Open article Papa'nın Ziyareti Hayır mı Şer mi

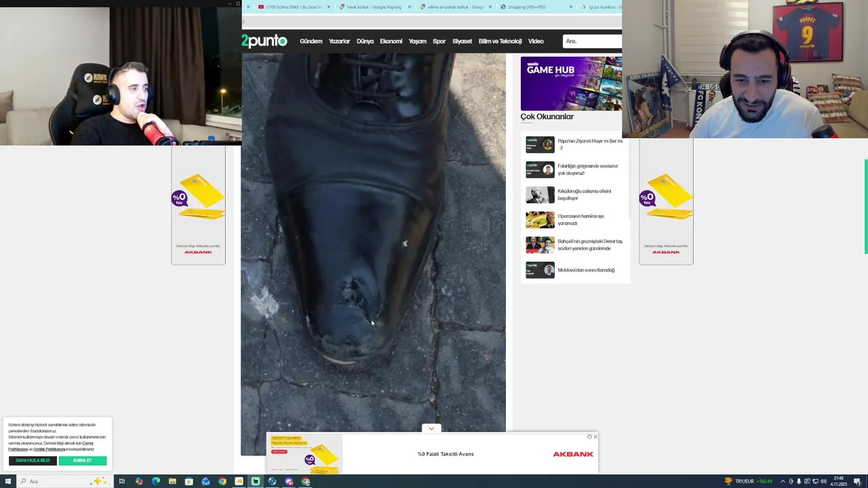[x=590, y=144]
